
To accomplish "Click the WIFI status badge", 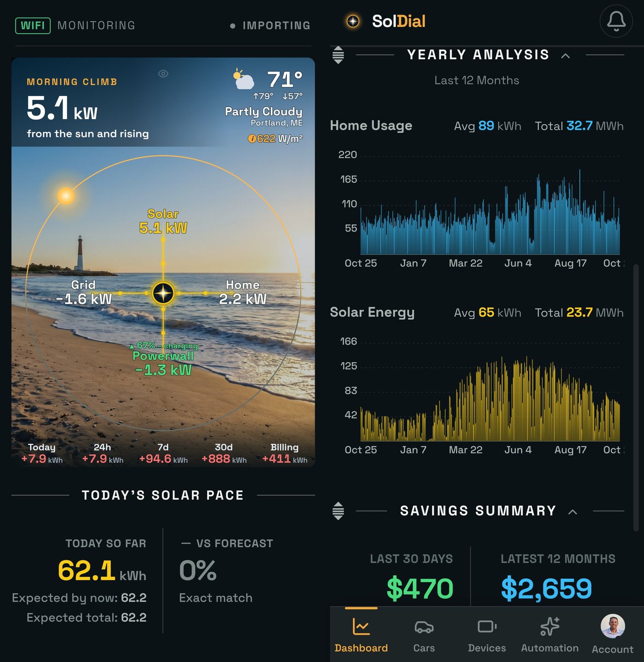I will pyautogui.click(x=33, y=25).
